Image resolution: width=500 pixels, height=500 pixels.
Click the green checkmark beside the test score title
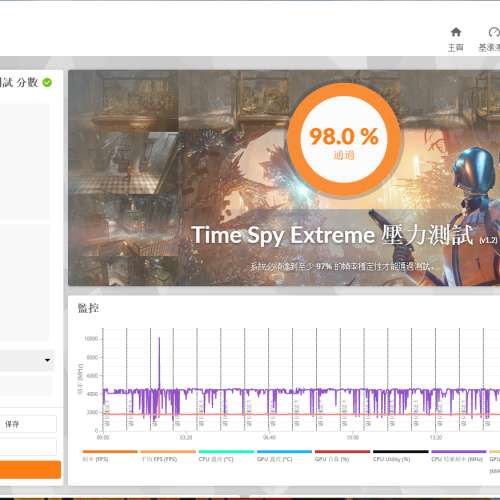coord(47,82)
